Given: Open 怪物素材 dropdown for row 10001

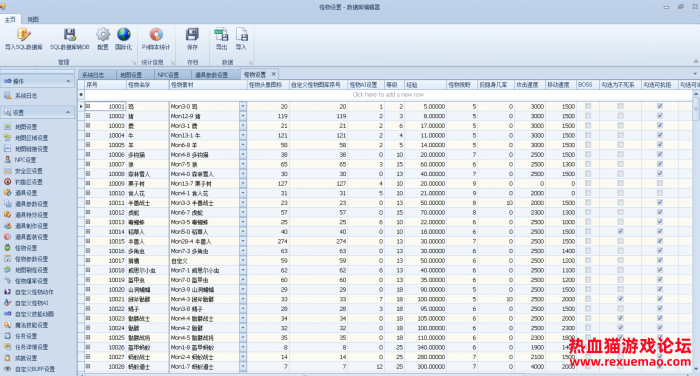Looking at the screenshot, I should (243, 106).
